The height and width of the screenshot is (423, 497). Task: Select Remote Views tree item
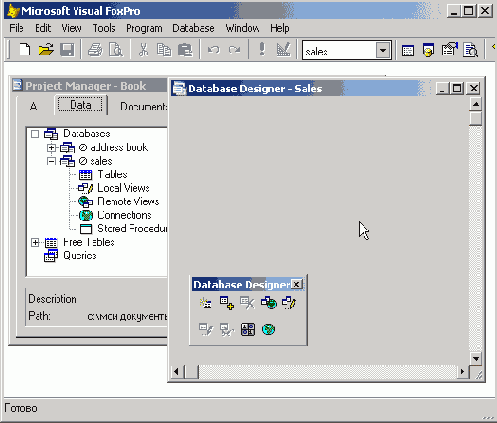click(x=128, y=201)
